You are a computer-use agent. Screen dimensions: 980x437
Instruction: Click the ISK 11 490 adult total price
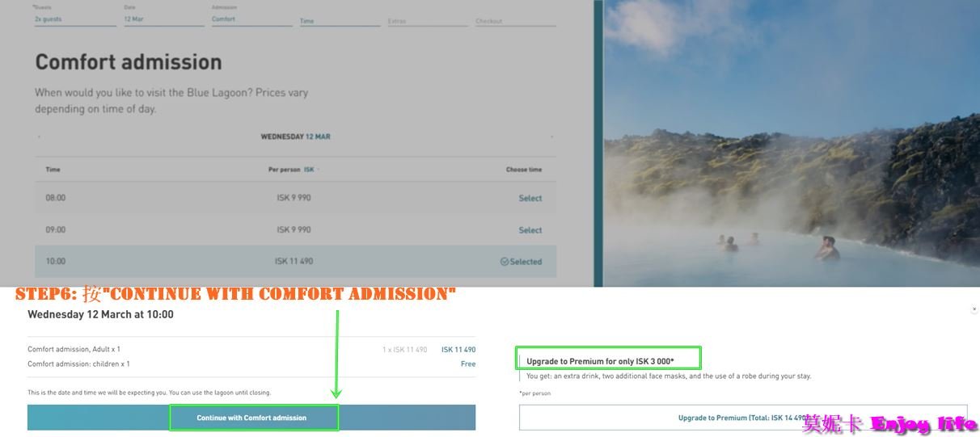click(x=458, y=350)
